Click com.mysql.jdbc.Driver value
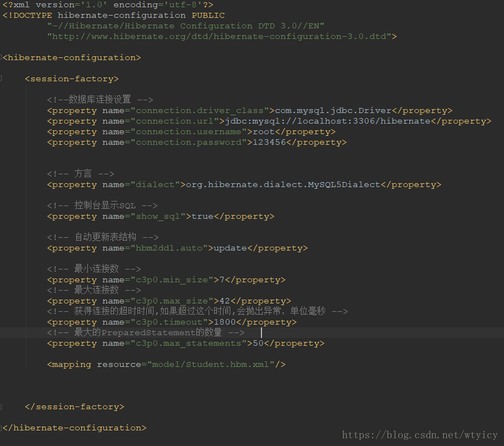 (333, 111)
